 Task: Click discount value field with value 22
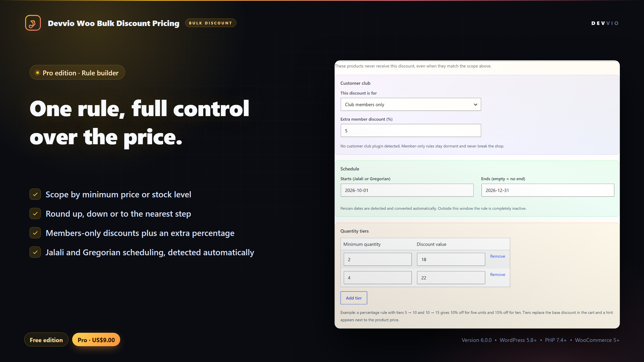[451, 278]
